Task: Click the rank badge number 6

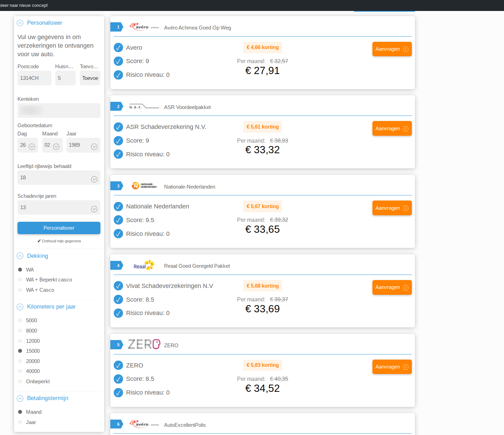Action: click(x=117, y=424)
